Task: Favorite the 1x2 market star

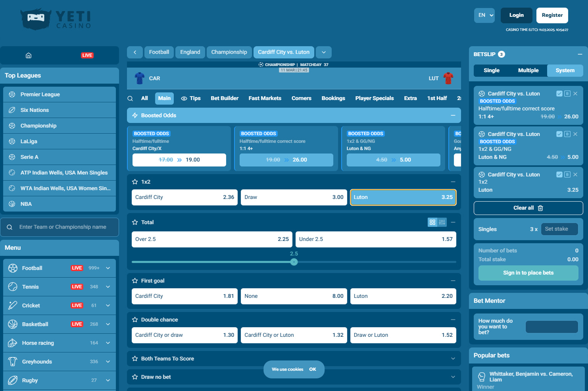Action: (135, 182)
